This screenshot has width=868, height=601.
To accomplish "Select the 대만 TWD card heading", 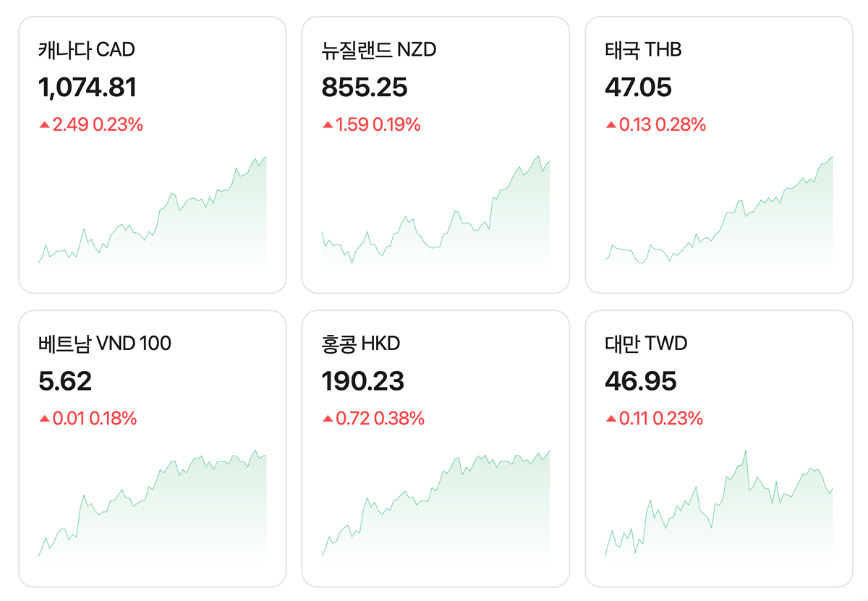I will pos(645,344).
